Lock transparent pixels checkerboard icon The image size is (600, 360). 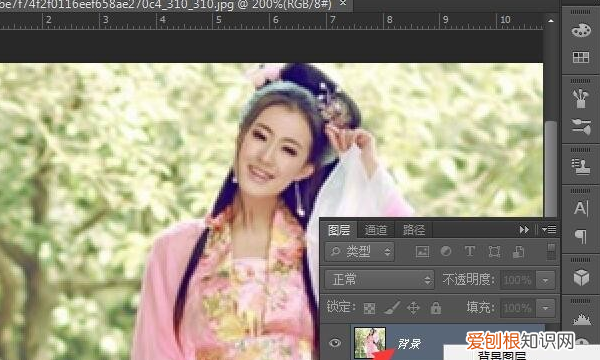click(x=369, y=308)
